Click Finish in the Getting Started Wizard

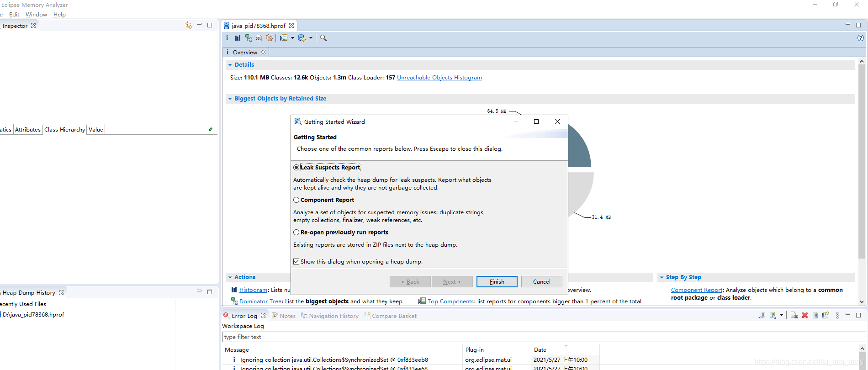(497, 281)
